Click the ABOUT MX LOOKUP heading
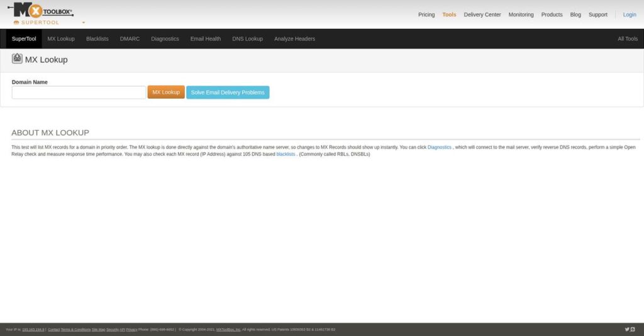Viewport: 644px width, 336px height. tap(50, 133)
